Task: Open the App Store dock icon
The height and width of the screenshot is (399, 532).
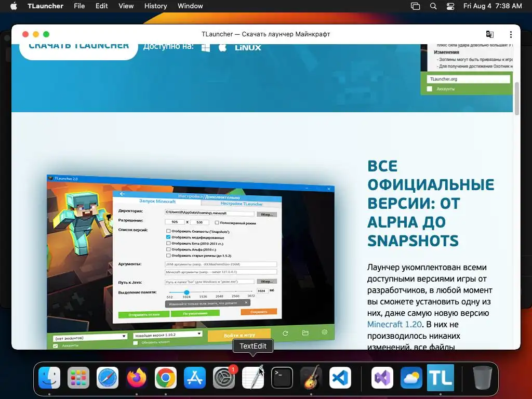Action: [x=195, y=378]
